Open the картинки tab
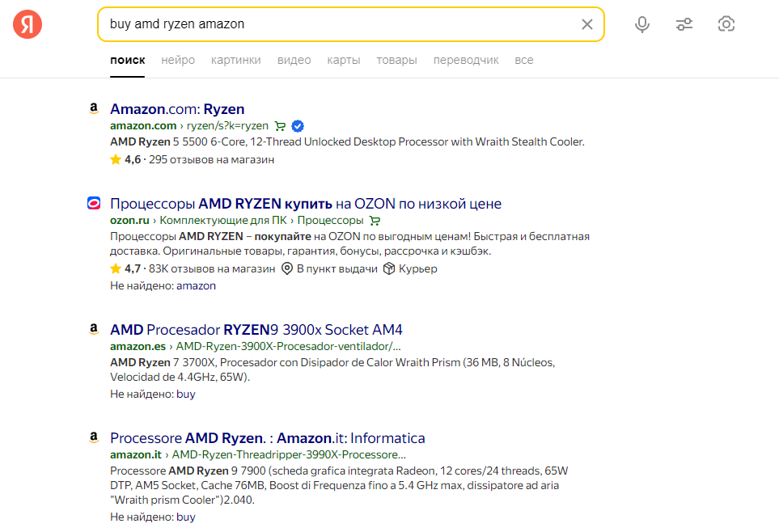Screen dimensions: 779x532 (235, 60)
